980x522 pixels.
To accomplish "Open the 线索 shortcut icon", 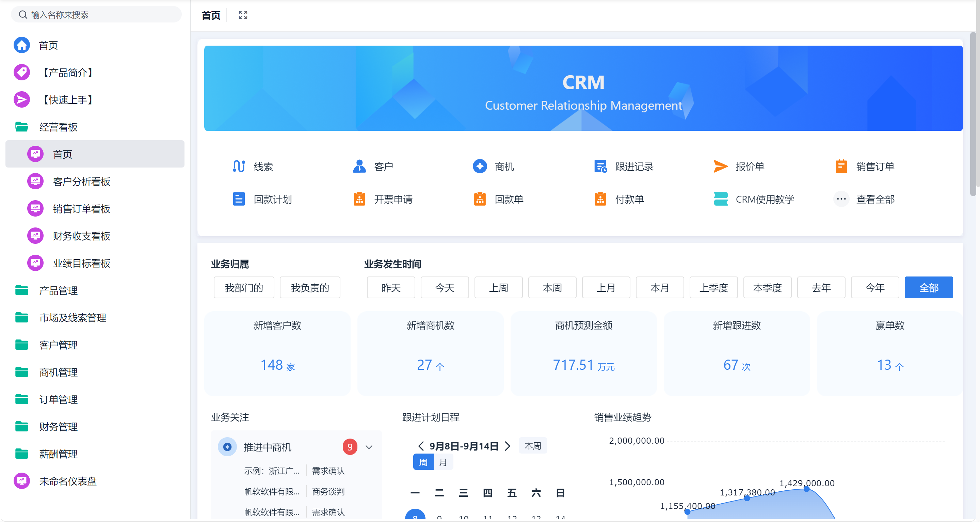I will click(x=239, y=166).
